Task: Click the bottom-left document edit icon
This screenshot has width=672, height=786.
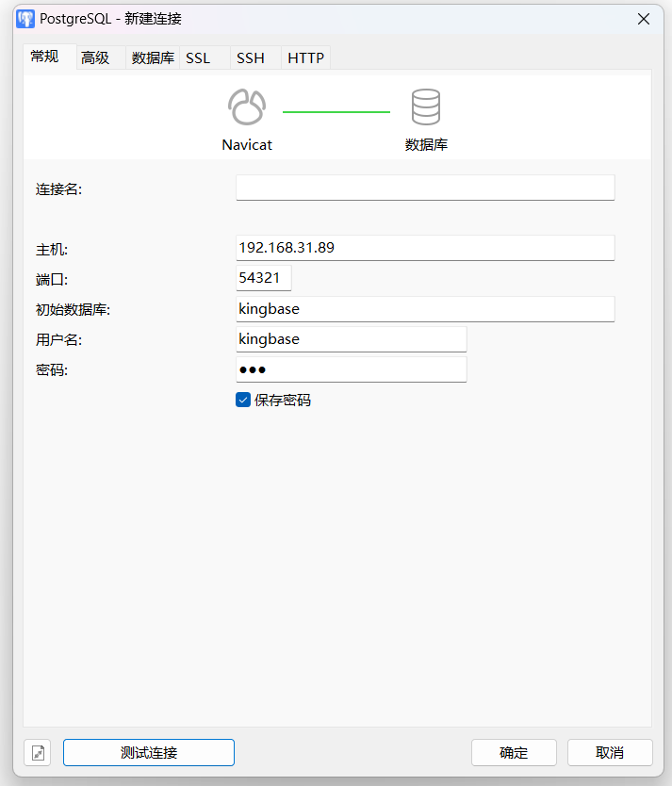Action: tap(38, 753)
